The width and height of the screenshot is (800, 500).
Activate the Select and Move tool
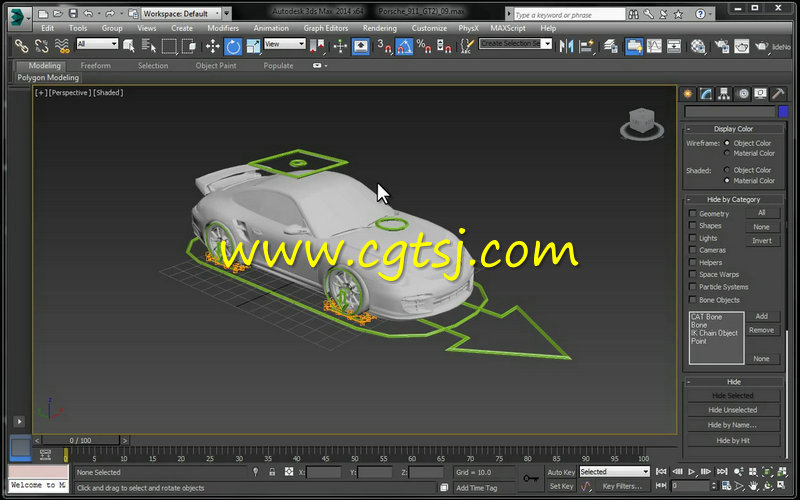[x=212, y=46]
